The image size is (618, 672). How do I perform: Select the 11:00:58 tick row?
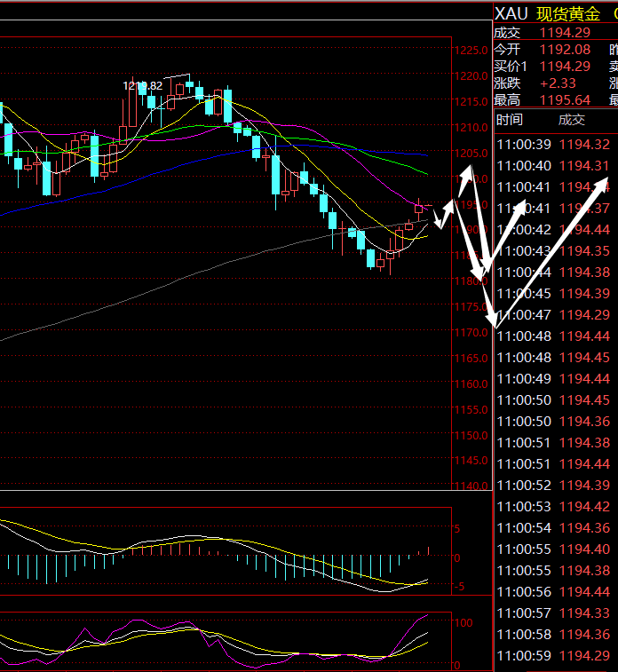click(x=553, y=635)
